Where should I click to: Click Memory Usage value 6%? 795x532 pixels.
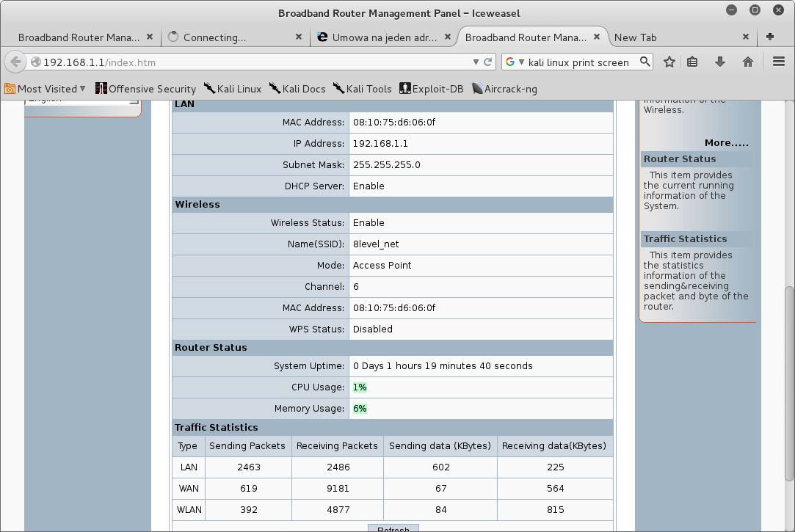[x=360, y=409]
